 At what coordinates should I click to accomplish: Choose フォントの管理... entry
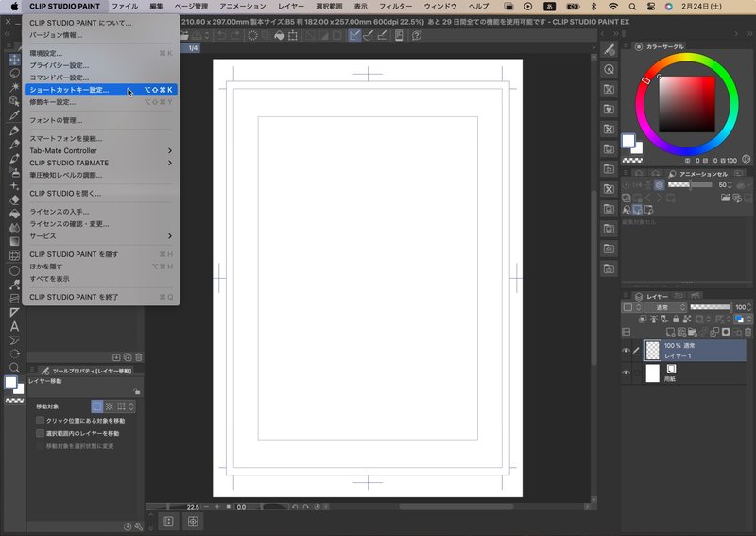click(x=101, y=120)
